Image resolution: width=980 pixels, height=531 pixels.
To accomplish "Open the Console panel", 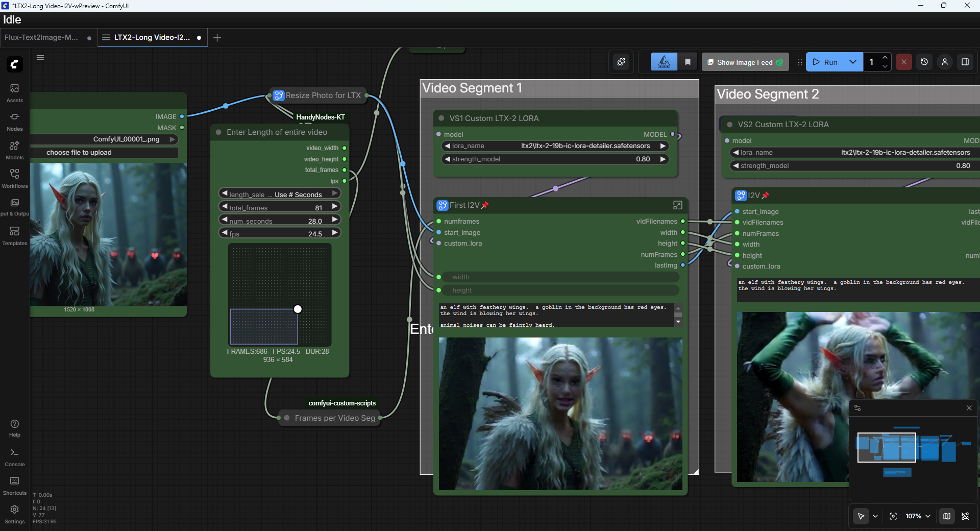I will (x=14, y=457).
